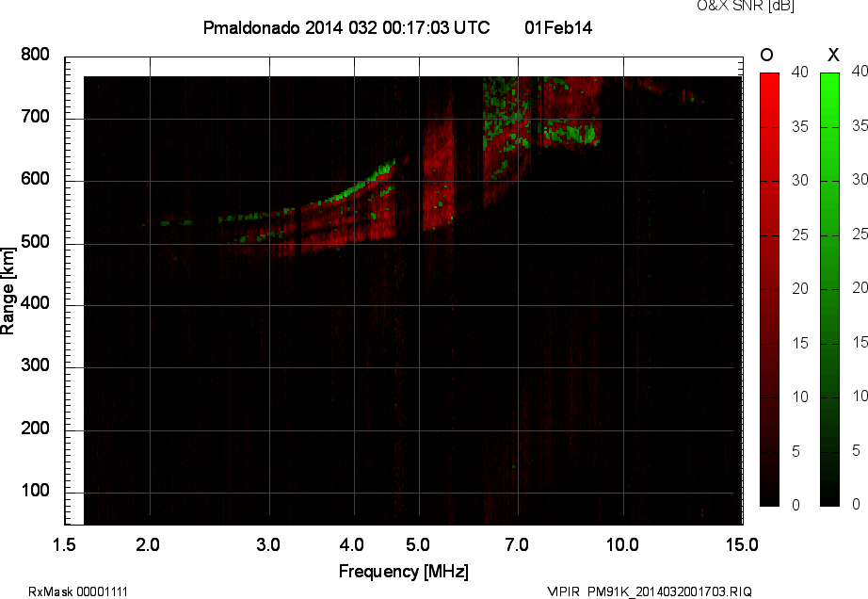Click the 35 tick on the O color bar

pos(800,127)
